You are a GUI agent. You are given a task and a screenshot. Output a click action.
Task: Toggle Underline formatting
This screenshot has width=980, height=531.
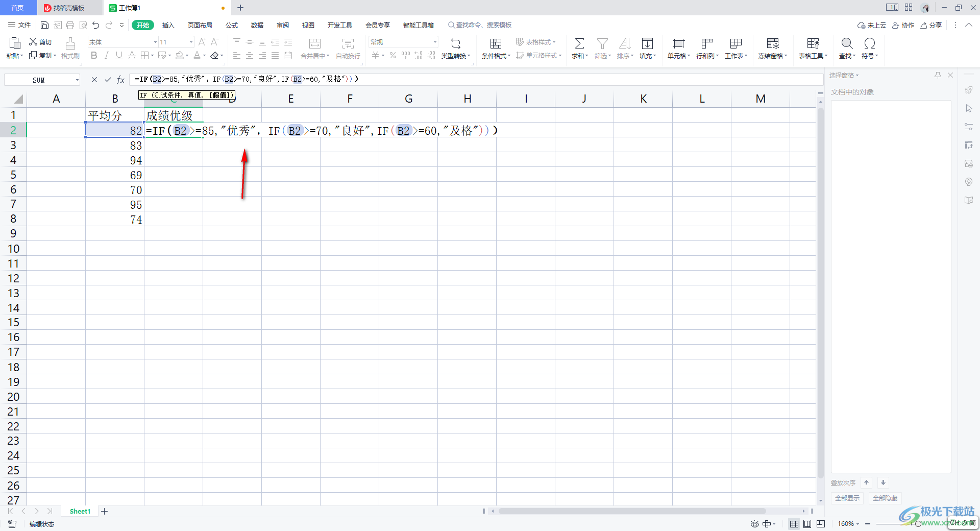[x=119, y=55]
